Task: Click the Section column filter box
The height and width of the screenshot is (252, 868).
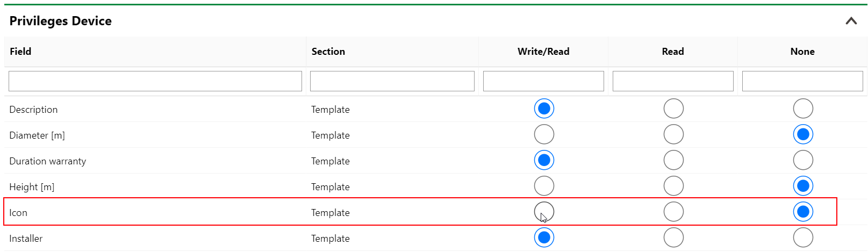Action: (392, 81)
